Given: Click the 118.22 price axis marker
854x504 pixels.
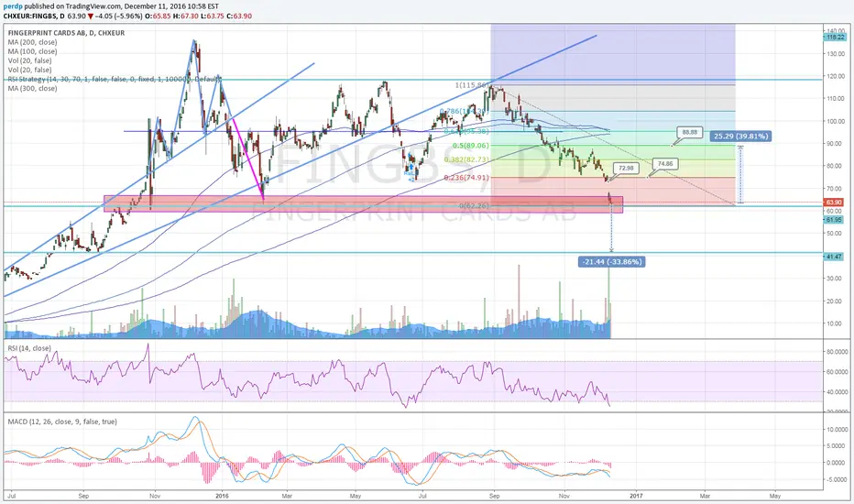Looking at the screenshot, I should click(835, 38).
